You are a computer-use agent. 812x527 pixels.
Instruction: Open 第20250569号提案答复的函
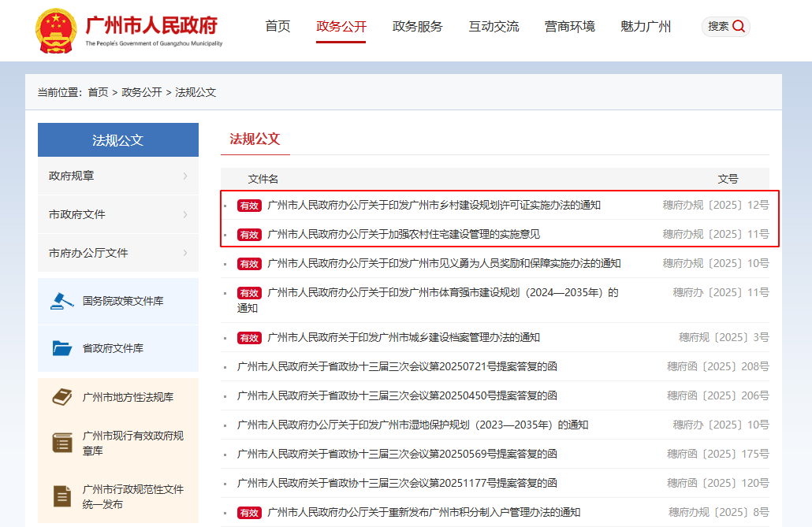coord(397,454)
